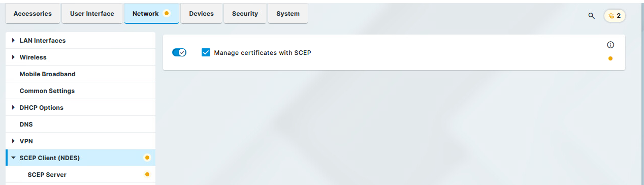Expand the VPN tree arrow
This screenshot has height=185, width=644.
[x=13, y=141]
